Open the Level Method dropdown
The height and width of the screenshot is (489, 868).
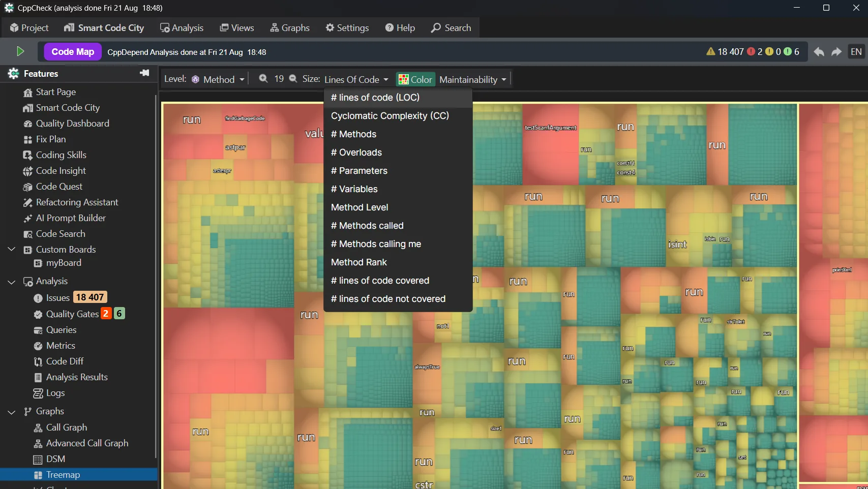pyautogui.click(x=219, y=79)
